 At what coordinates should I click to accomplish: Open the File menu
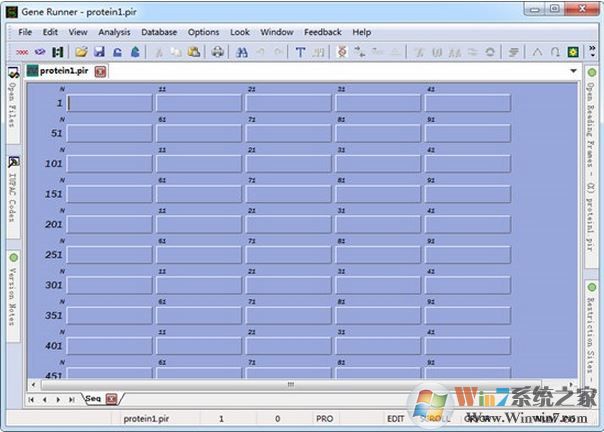click(x=25, y=32)
